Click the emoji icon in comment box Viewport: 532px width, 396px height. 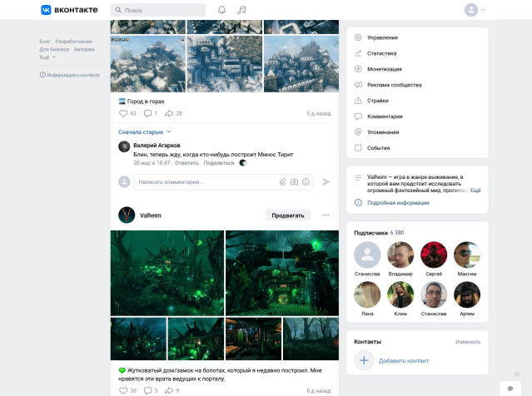click(306, 181)
